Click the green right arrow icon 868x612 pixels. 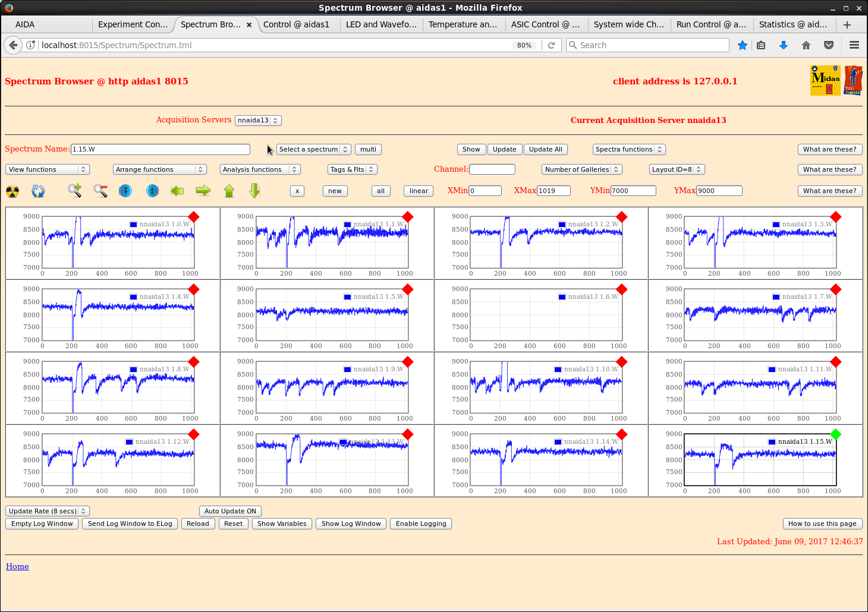[203, 191]
